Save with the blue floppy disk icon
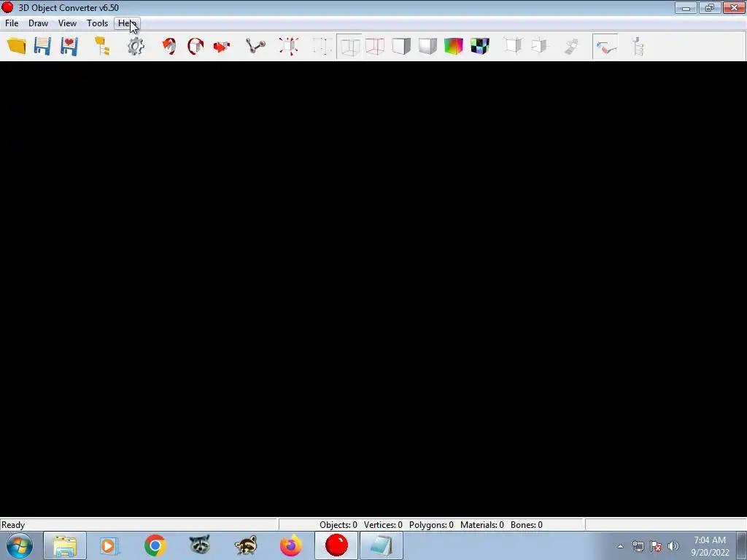The width and height of the screenshot is (747, 560). point(42,46)
